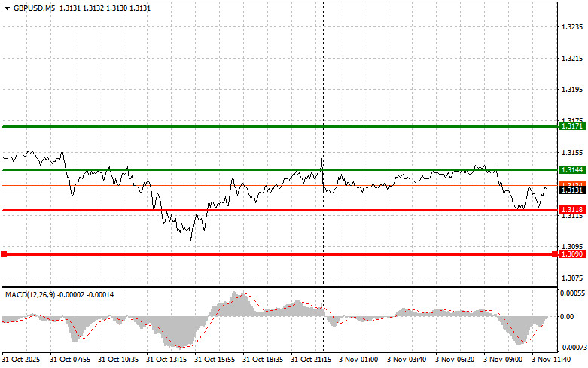Click the 3 Nov 11:40 time label
Image resolution: width=588 pixels, height=368 pixels.
[551, 360]
